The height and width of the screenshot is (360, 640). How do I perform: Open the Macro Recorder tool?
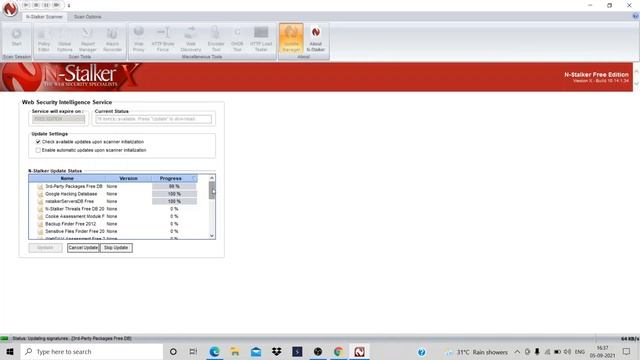coord(112,40)
